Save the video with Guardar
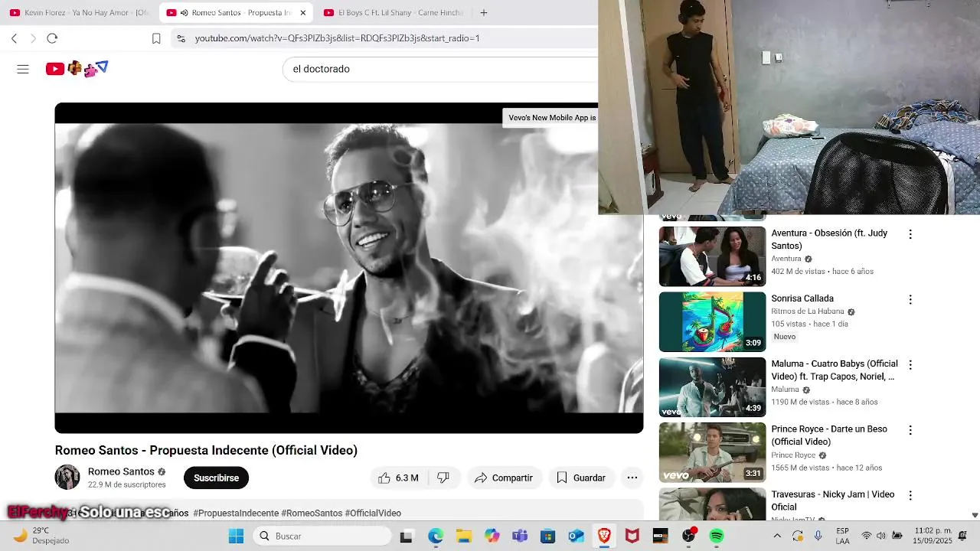 (x=580, y=478)
